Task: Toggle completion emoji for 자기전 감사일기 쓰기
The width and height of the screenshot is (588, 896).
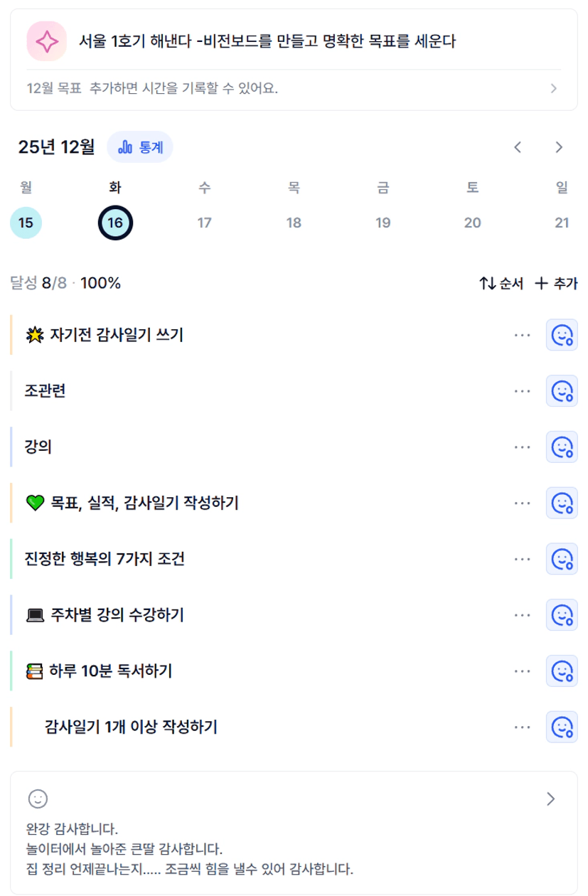Action: (x=562, y=334)
